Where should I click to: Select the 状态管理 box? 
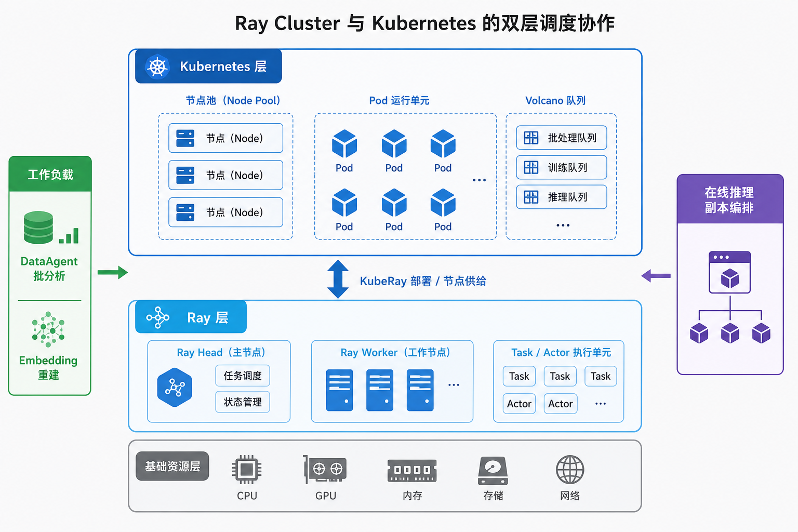[243, 402]
